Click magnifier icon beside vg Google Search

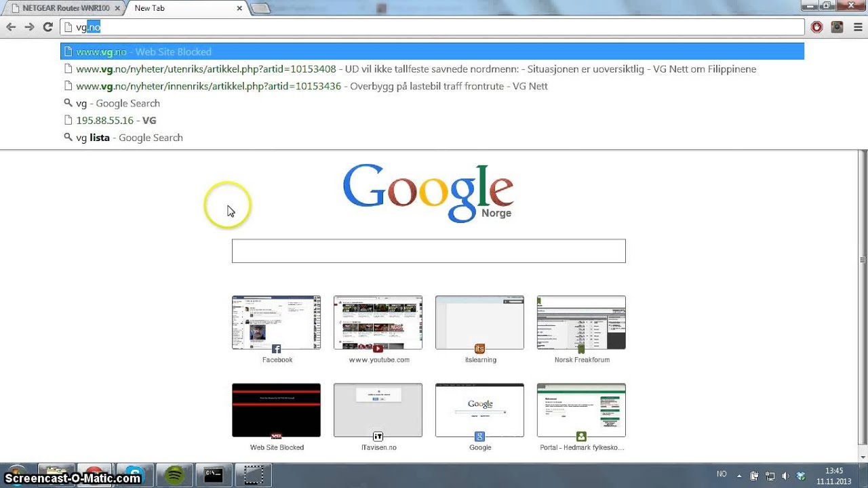coord(68,103)
